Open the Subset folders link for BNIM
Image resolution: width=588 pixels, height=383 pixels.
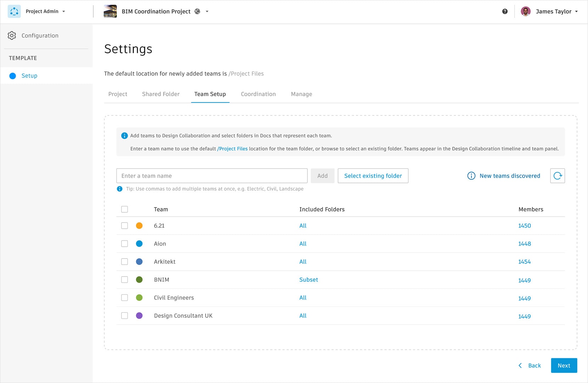[x=309, y=280]
